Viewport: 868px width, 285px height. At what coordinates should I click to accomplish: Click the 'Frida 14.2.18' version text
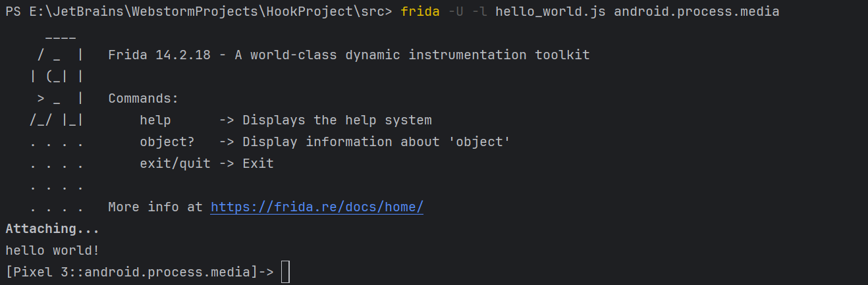(159, 55)
